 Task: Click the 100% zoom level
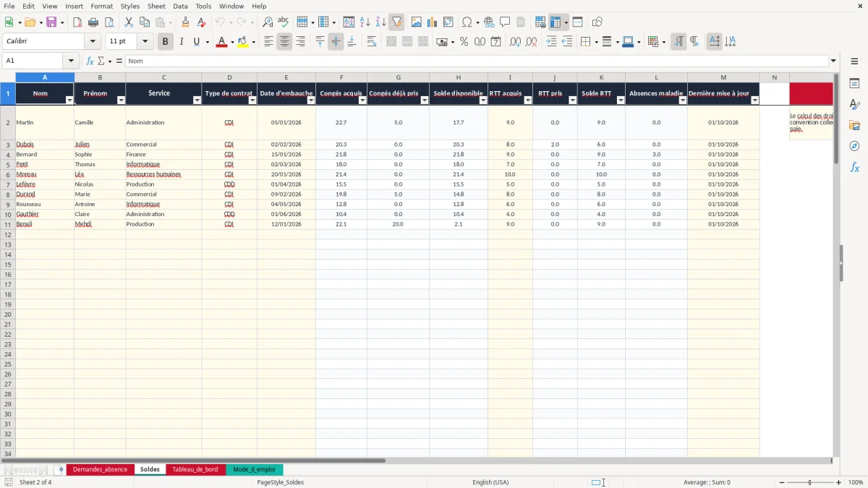tap(856, 482)
